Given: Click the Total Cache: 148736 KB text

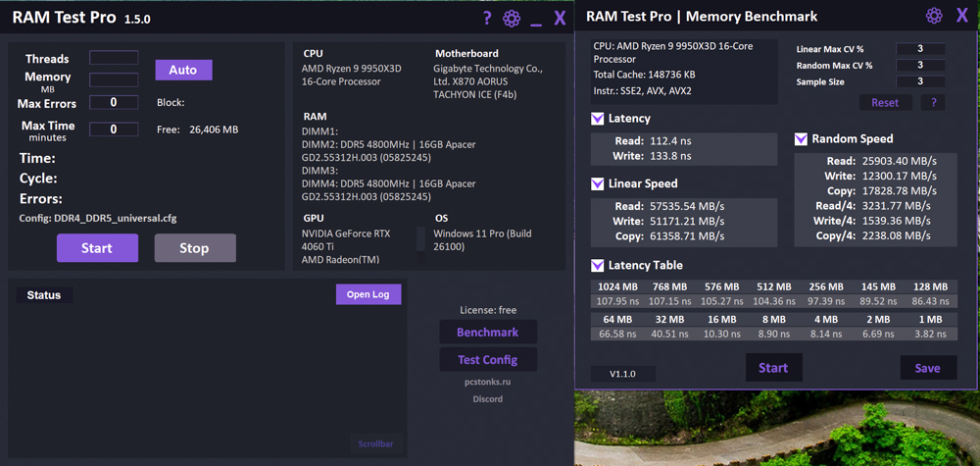Looking at the screenshot, I should pyautogui.click(x=645, y=76).
